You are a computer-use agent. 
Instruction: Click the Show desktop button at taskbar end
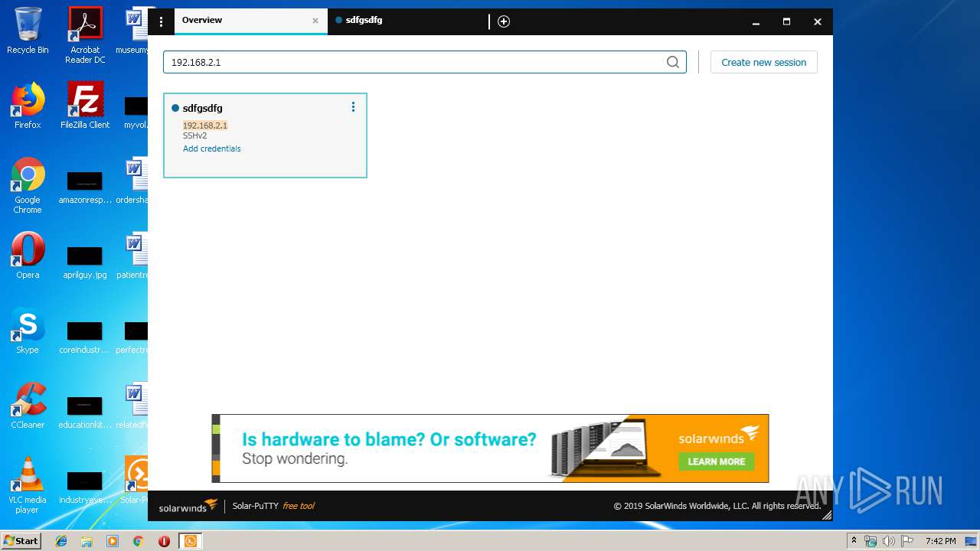(x=972, y=541)
